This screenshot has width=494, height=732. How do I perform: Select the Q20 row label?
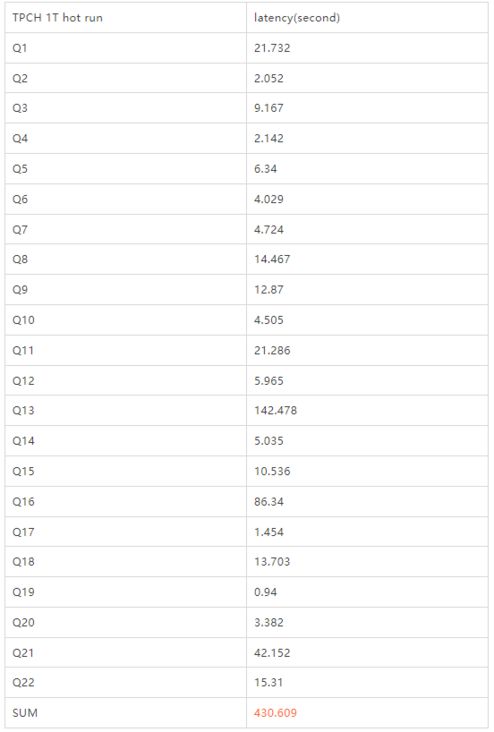tap(23, 623)
